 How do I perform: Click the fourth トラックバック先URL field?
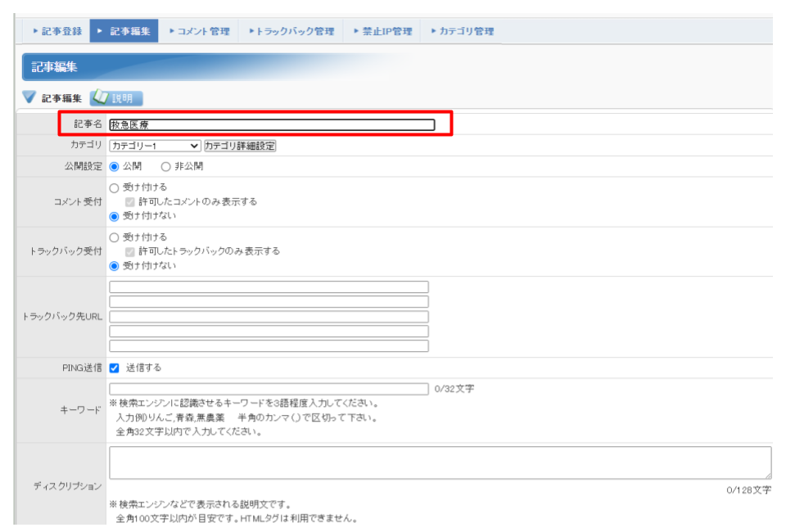click(269, 331)
